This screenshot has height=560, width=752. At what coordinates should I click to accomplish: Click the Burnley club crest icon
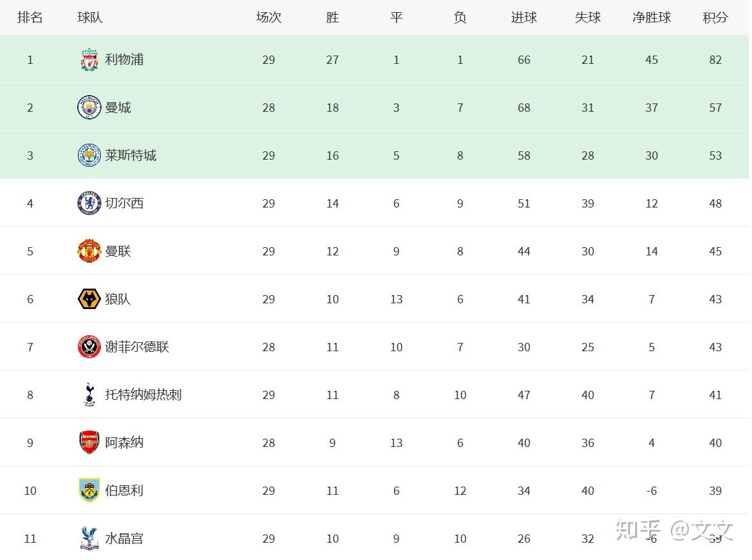[89, 490]
